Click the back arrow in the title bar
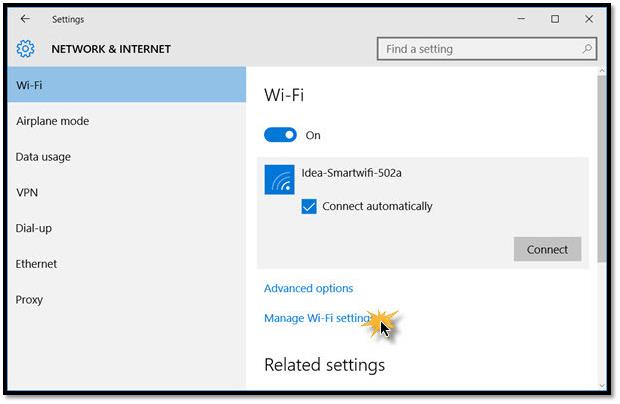Viewport: 620px width, 404px height. pyautogui.click(x=25, y=19)
